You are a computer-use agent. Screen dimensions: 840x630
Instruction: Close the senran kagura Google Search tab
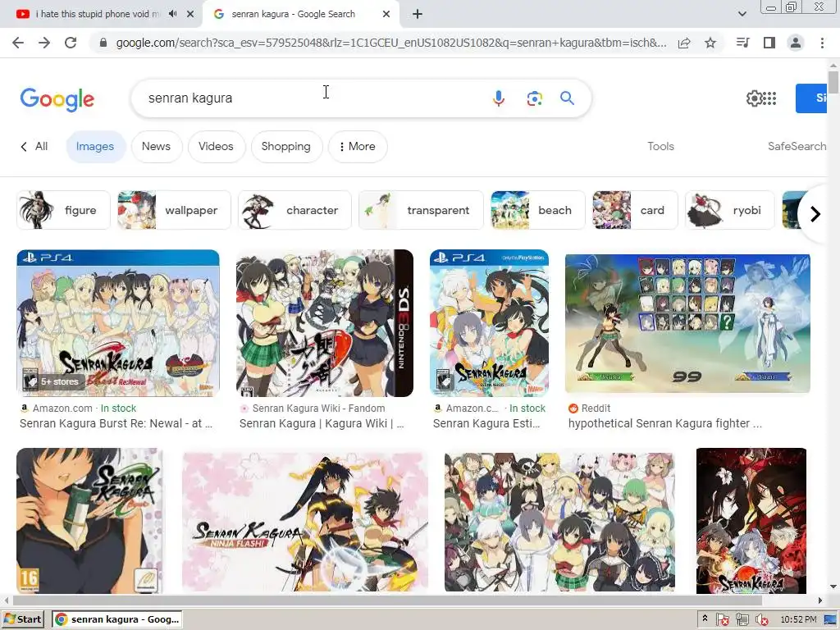coord(386,14)
